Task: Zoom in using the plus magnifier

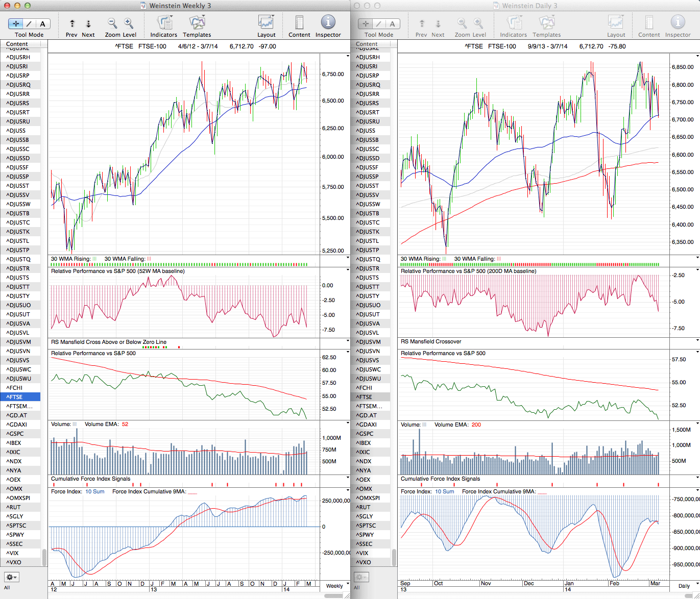Action: [x=129, y=23]
